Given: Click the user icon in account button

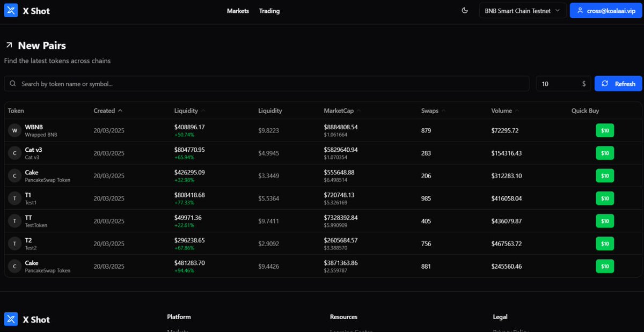Looking at the screenshot, I should (x=580, y=11).
